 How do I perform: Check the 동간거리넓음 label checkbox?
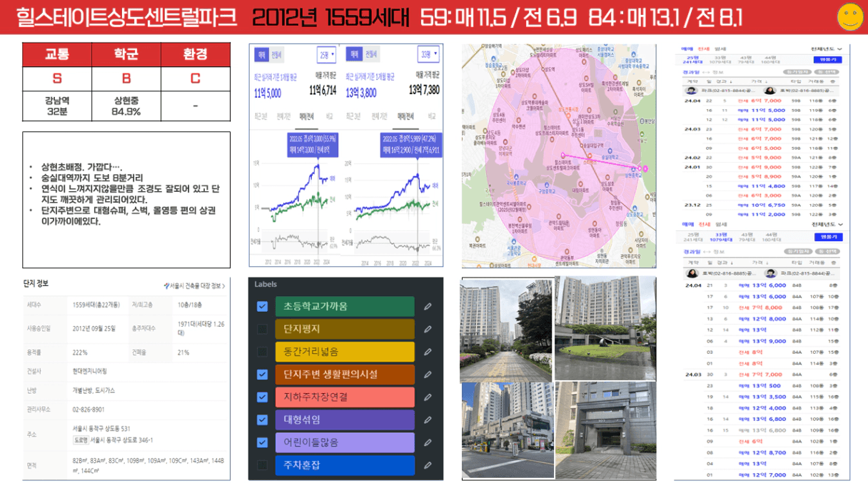pyautogui.click(x=262, y=352)
